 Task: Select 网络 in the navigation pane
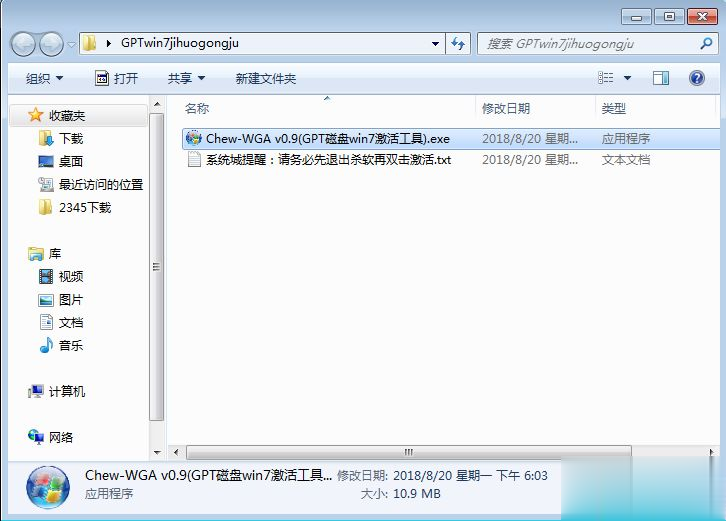coord(61,437)
